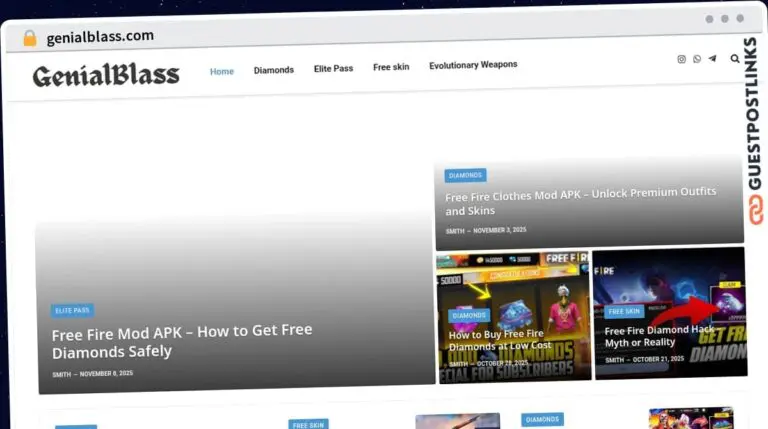Open the Instagram social icon
The height and width of the screenshot is (429, 768).
pyautogui.click(x=682, y=59)
